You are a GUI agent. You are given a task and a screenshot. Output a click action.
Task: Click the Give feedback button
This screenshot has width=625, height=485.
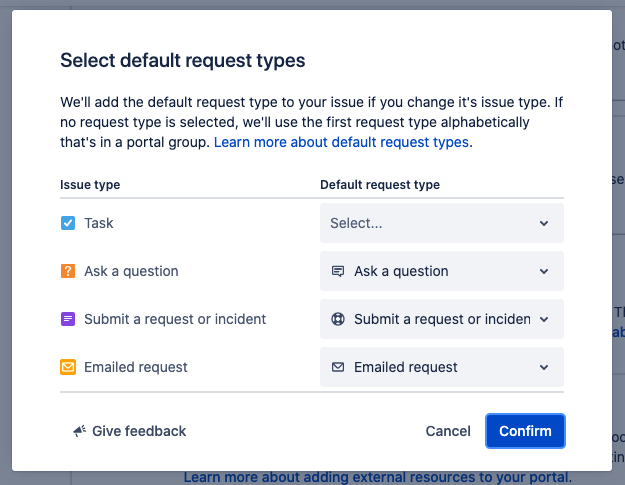pyautogui.click(x=130, y=431)
